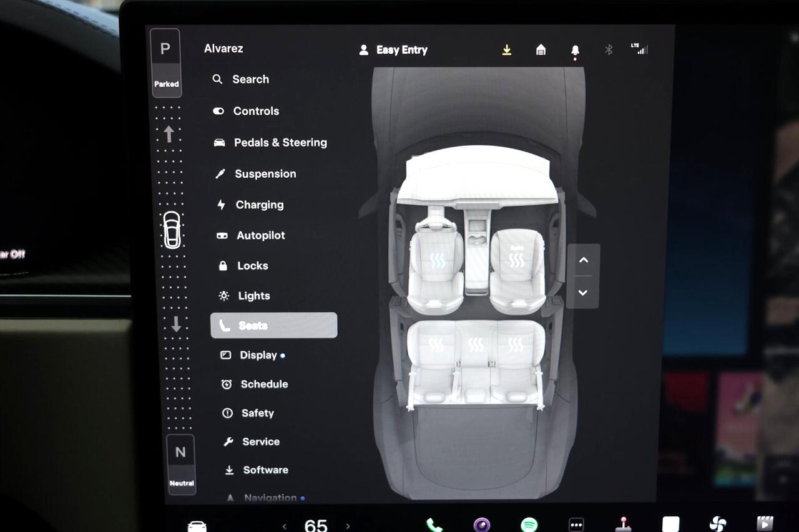Screen dimensions: 799x532
Task: Open the Pedals & Steering menu
Action: (280, 143)
